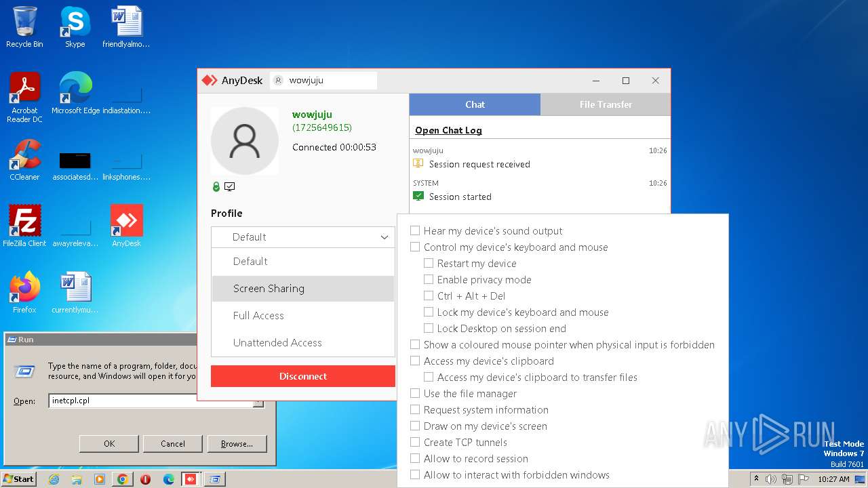Image resolution: width=868 pixels, height=488 pixels.
Task: Open Windows Media Player taskbar icon
Action: [x=100, y=479]
